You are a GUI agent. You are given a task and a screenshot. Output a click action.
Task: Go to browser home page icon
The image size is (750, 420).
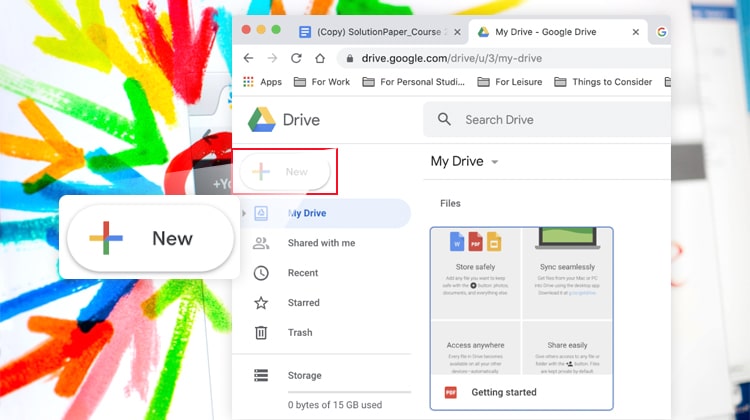pos(320,58)
